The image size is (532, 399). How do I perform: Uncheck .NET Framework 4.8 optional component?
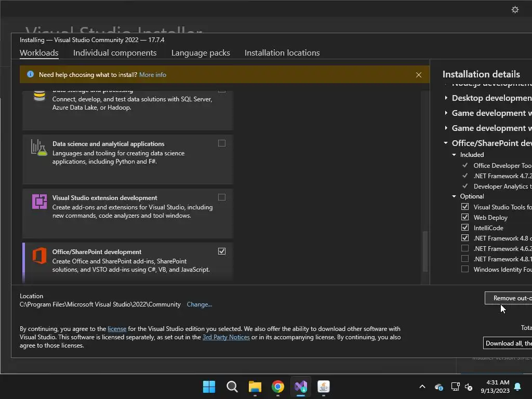[465, 238]
